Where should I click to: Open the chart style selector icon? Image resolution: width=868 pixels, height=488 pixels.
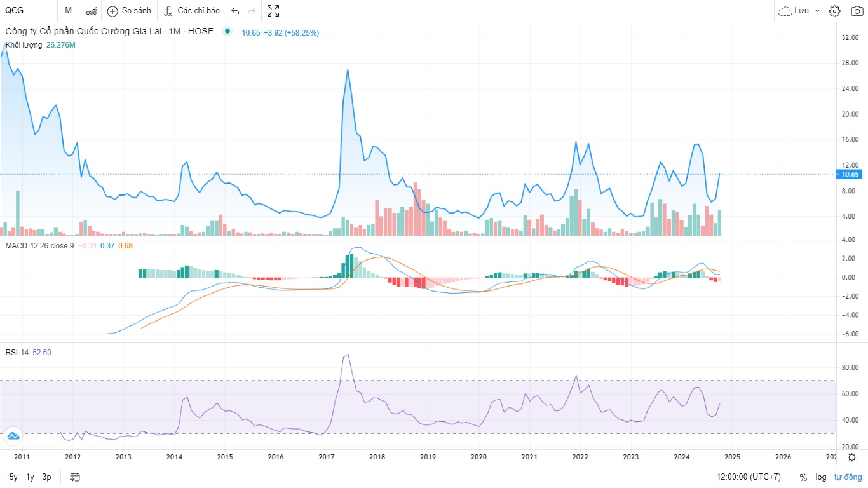[91, 11]
